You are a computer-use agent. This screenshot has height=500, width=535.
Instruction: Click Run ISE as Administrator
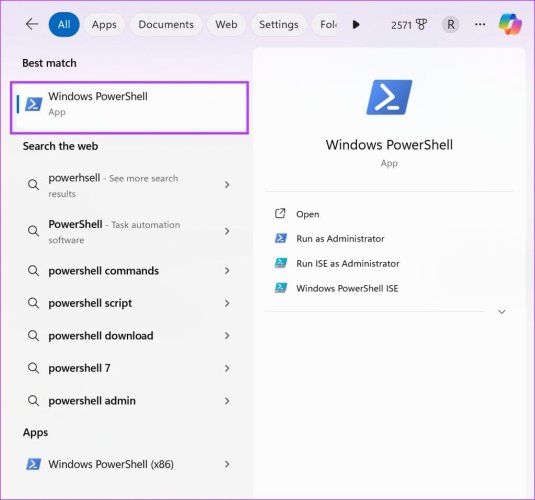(x=348, y=263)
